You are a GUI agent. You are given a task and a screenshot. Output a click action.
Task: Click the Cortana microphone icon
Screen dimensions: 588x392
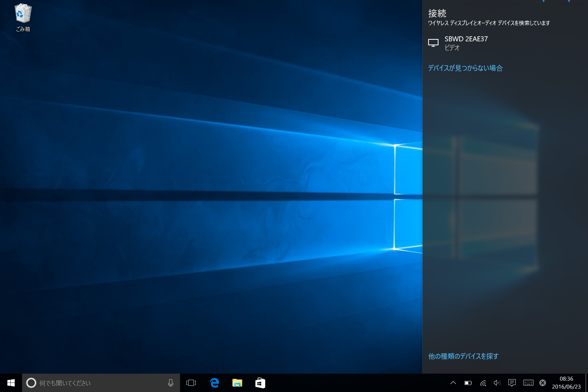[x=171, y=383]
